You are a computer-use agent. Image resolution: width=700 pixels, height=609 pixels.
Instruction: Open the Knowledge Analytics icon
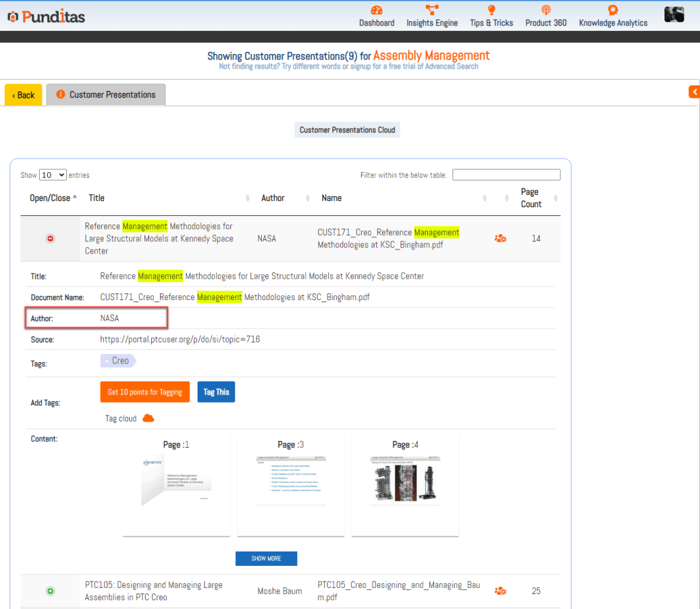[612, 10]
